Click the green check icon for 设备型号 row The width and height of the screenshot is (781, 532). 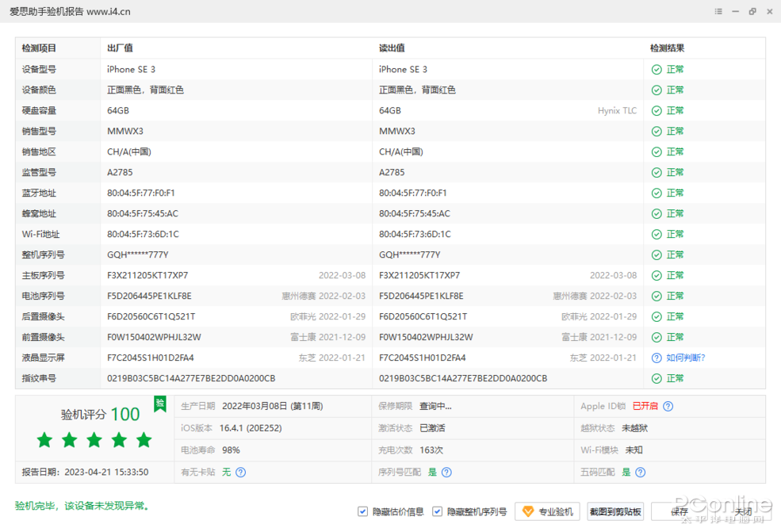[657, 70]
